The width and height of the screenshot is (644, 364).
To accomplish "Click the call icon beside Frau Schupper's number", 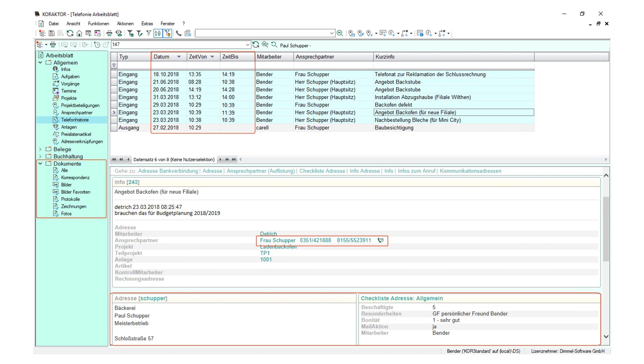I will (x=380, y=240).
